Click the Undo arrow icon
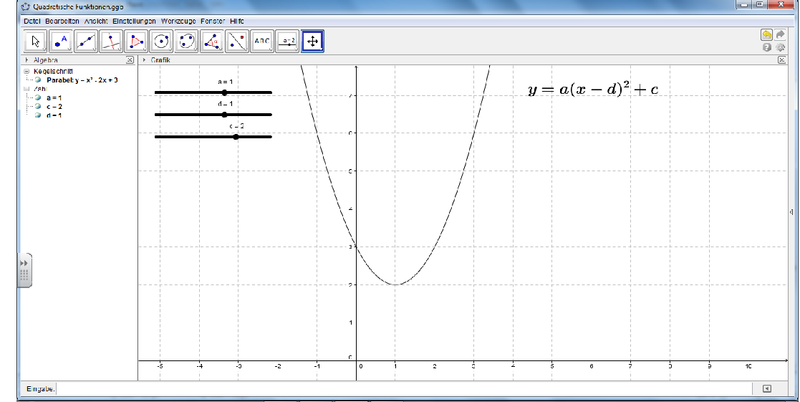Screen dimensions: 800x402 click(x=766, y=33)
